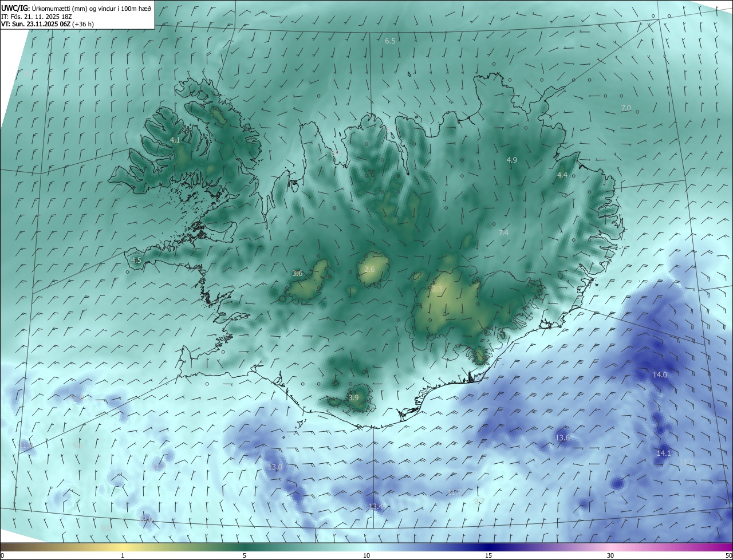Image resolution: width=733 pixels, height=560 pixels.
Task: Click the 4.4 value label
Action: point(562,175)
